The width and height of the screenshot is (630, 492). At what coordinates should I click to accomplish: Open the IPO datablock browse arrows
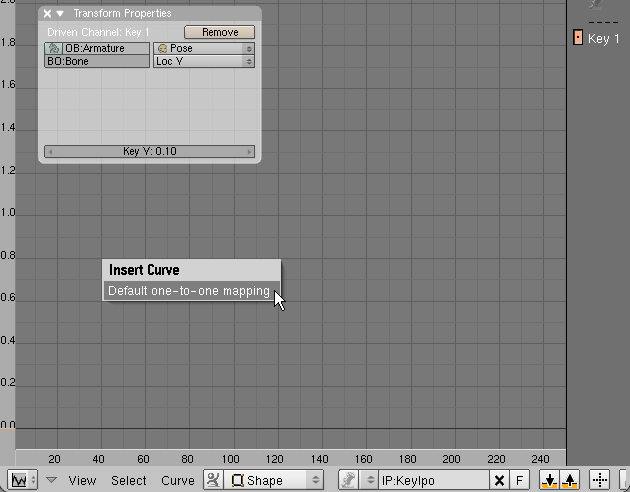[x=370, y=480]
